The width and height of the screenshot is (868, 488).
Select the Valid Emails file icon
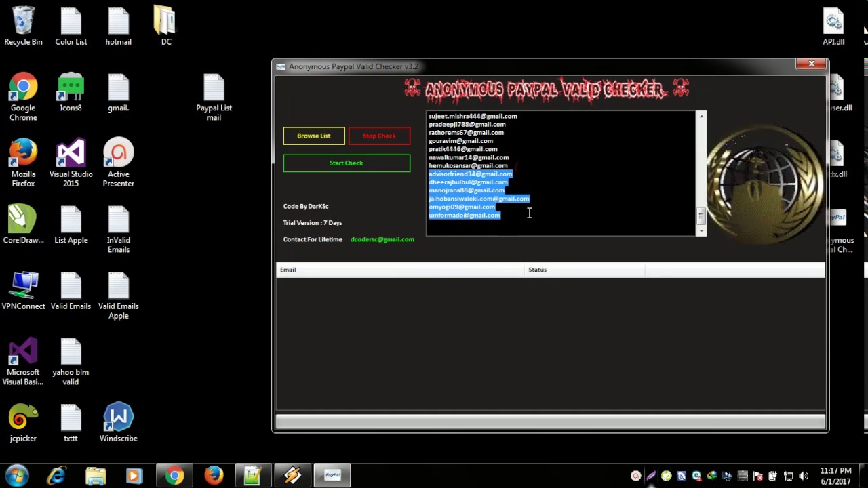(x=71, y=291)
